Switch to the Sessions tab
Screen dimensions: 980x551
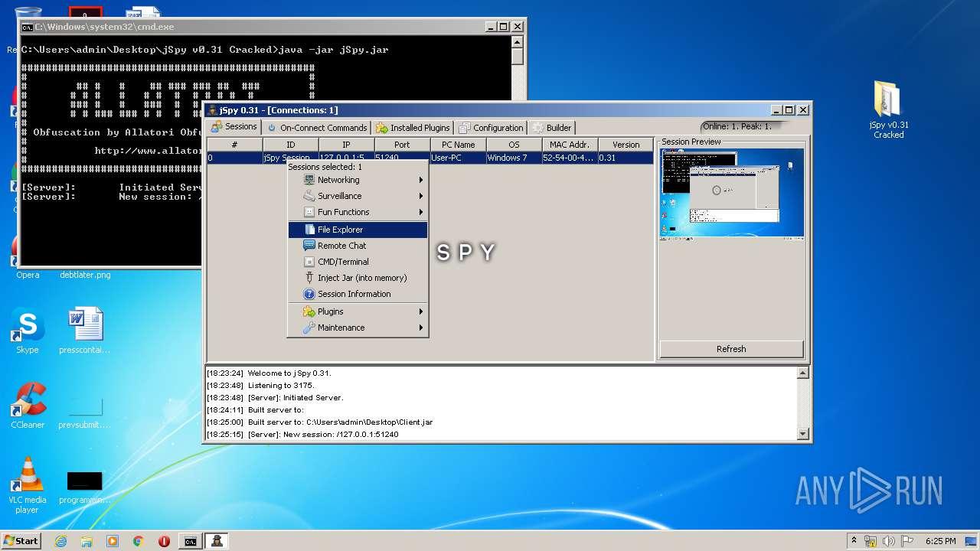(234, 127)
